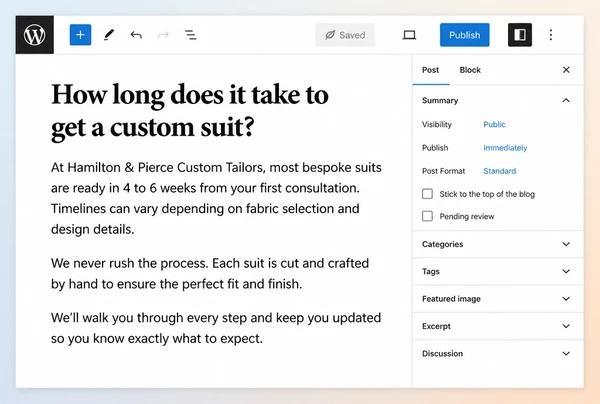600x404 pixels.
Task: Enable Stick to the top of the blog
Action: 427,194
